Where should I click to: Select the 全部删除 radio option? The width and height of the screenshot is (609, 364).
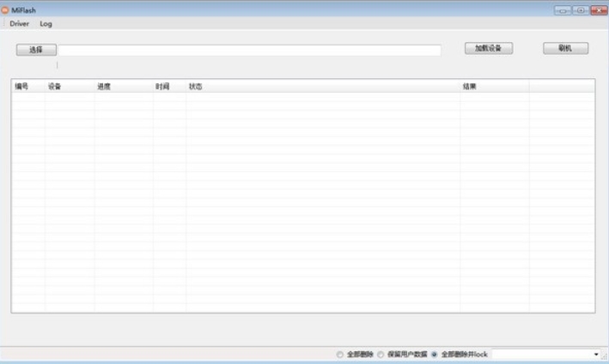click(x=340, y=355)
